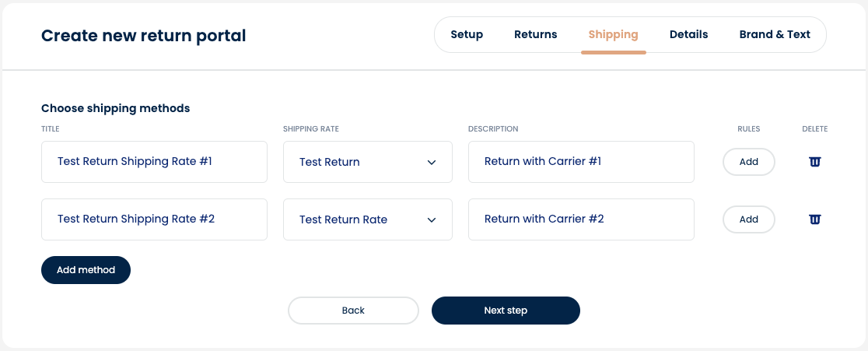Go to the Details tab

[x=688, y=34]
